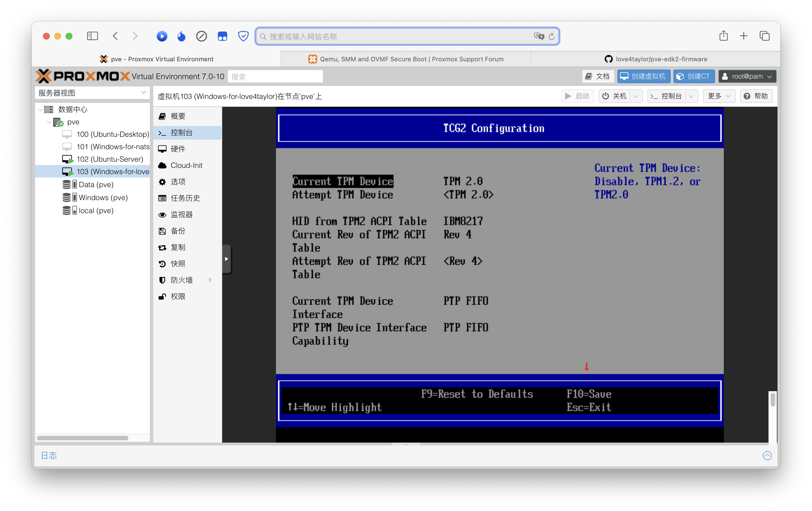Open the 帮助 help button

(756, 96)
